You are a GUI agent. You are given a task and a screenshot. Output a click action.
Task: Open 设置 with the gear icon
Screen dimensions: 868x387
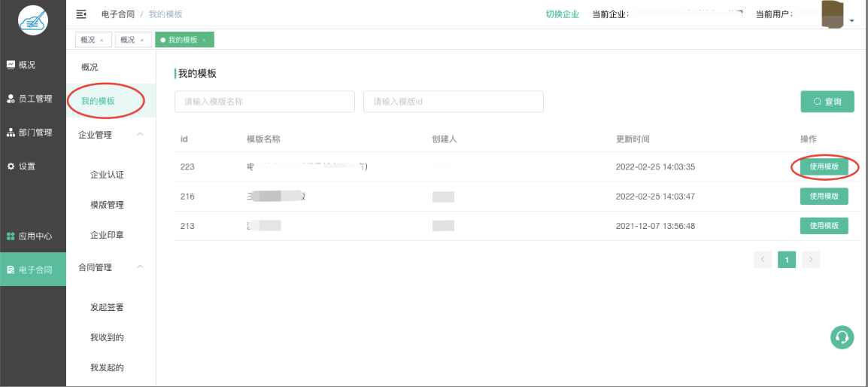(23, 166)
